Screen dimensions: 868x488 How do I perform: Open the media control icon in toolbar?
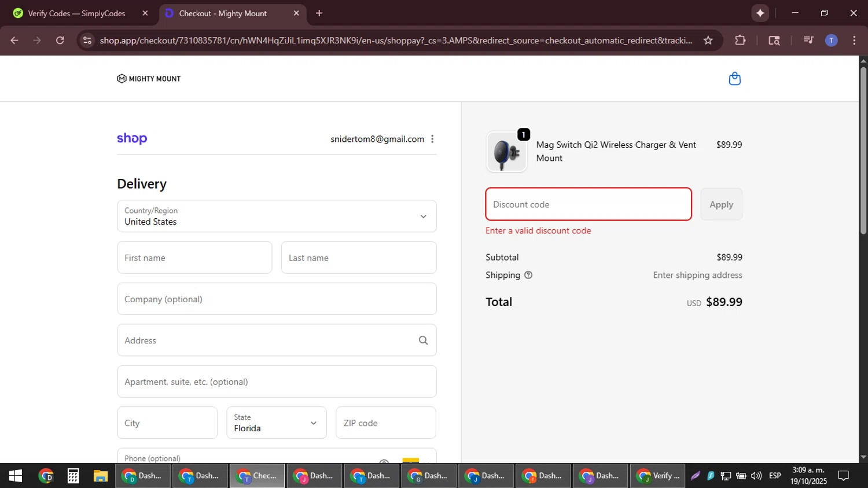coord(808,41)
